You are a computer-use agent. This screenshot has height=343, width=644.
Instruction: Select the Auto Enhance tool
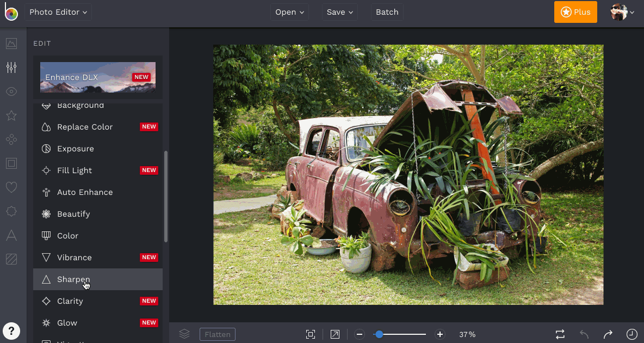click(x=98, y=192)
